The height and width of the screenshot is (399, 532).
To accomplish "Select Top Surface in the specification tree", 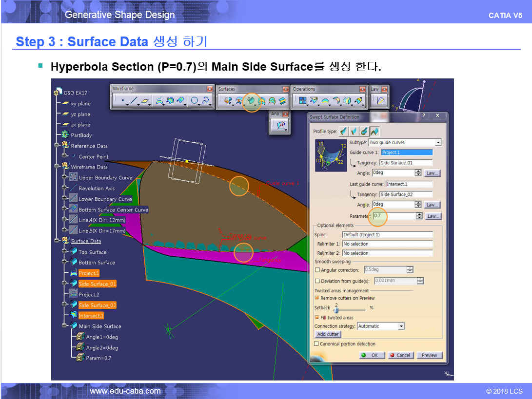I will point(92,252).
